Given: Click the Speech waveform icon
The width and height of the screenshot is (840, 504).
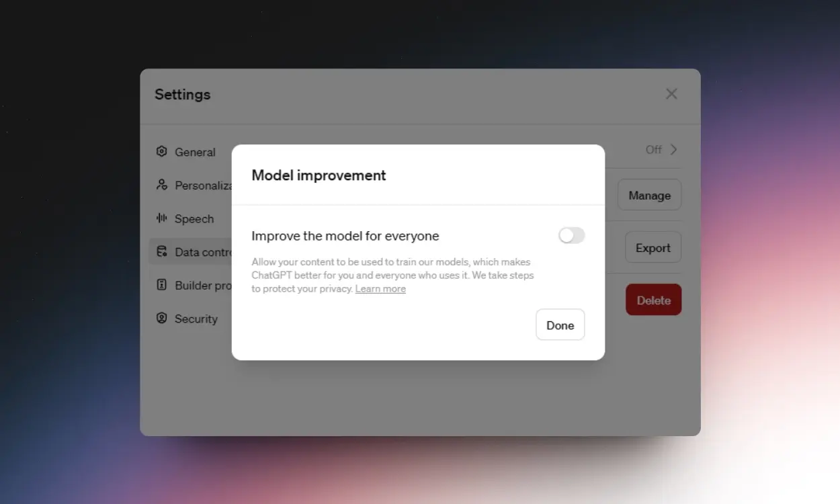Looking at the screenshot, I should click(161, 218).
